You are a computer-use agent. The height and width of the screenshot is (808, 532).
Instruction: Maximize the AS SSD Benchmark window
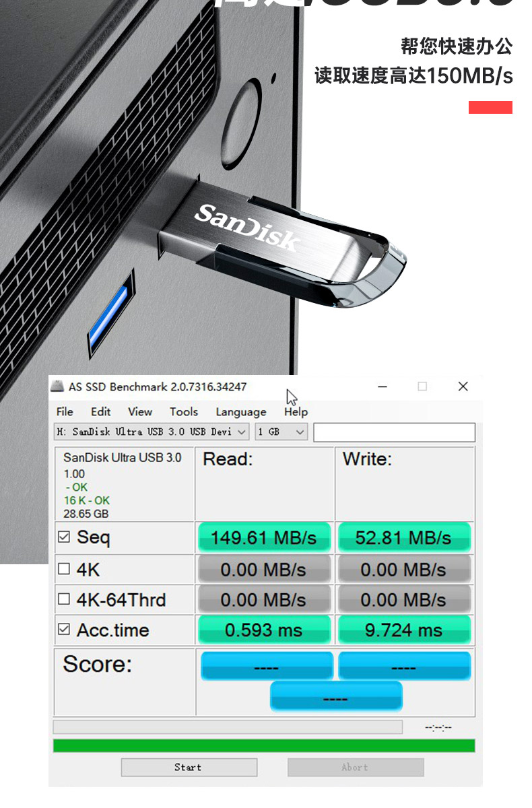[x=422, y=386]
